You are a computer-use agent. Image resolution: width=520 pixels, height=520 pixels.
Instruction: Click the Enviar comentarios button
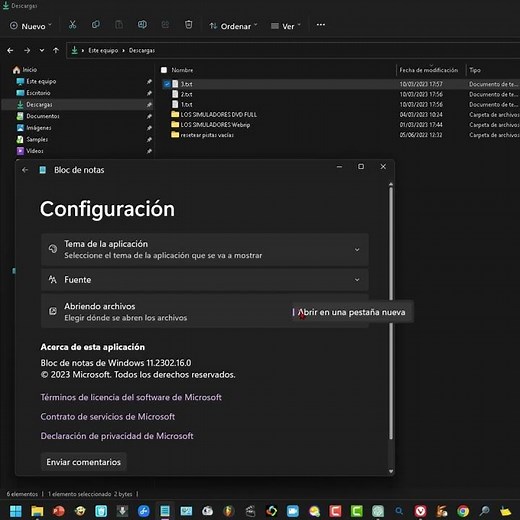(84, 462)
